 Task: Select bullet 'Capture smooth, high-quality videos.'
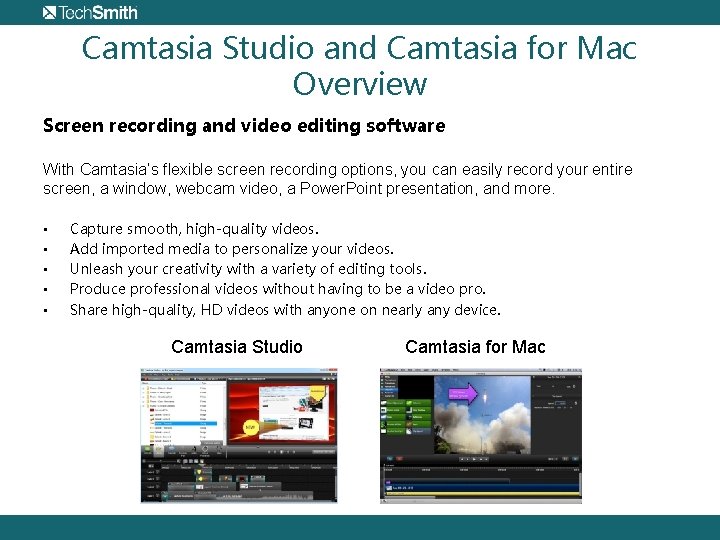click(194, 229)
